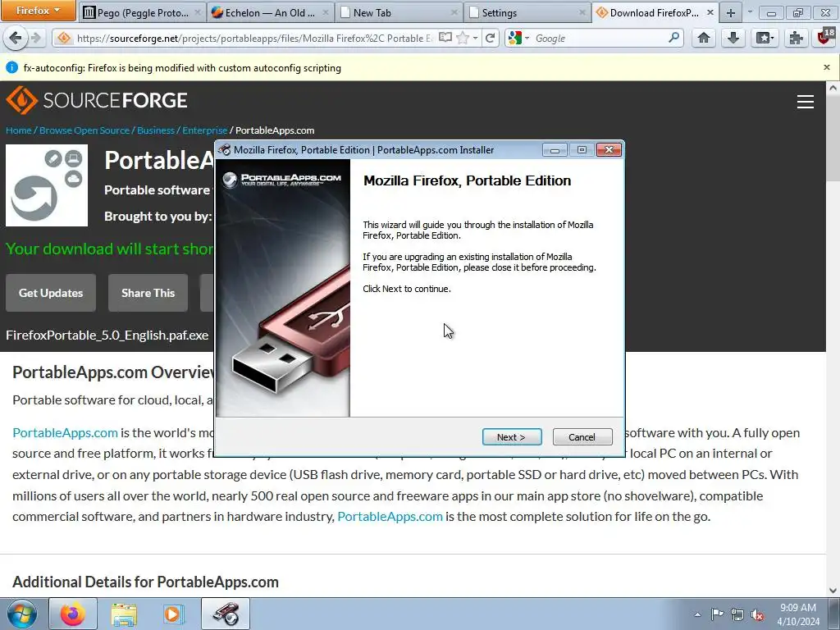Minimize the PortableApps installer dialog

click(x=555, y=150)
